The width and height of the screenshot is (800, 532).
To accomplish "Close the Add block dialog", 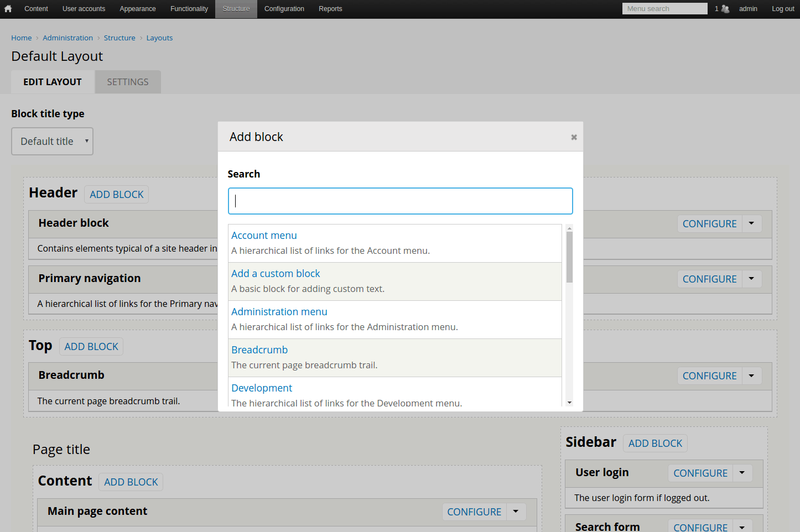I will point(574,137).
